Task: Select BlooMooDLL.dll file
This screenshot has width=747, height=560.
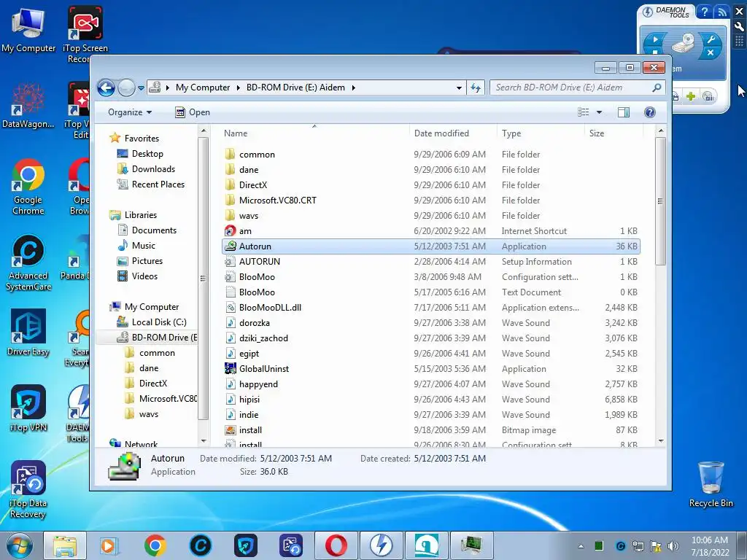Action: point(430,308)
